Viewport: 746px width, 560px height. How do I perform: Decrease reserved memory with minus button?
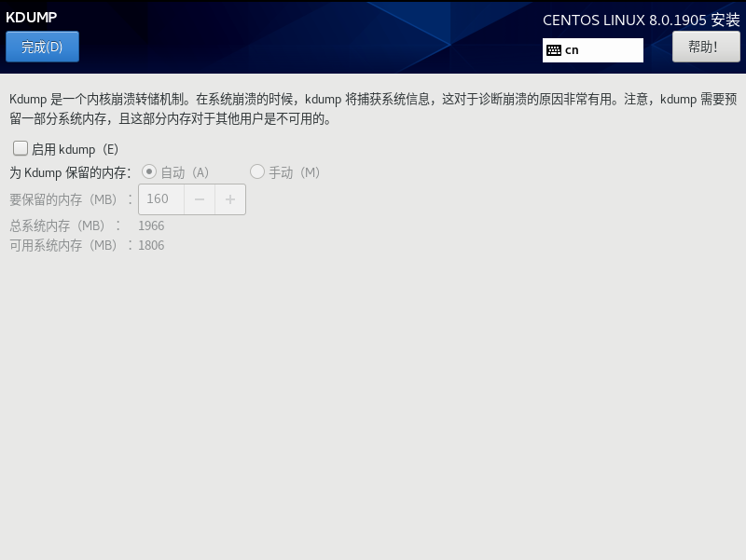(200, 199)
